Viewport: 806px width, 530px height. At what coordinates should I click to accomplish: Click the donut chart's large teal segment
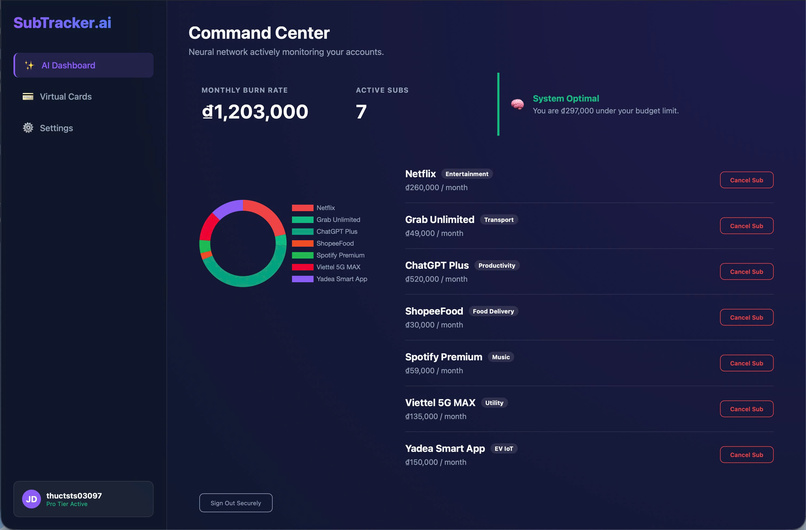point(248,281)
